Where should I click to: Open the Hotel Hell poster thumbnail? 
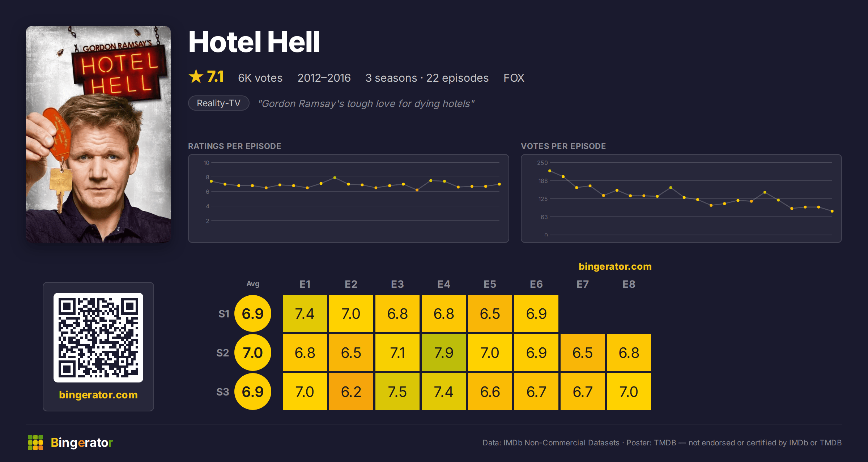click(x=98, y=134)
